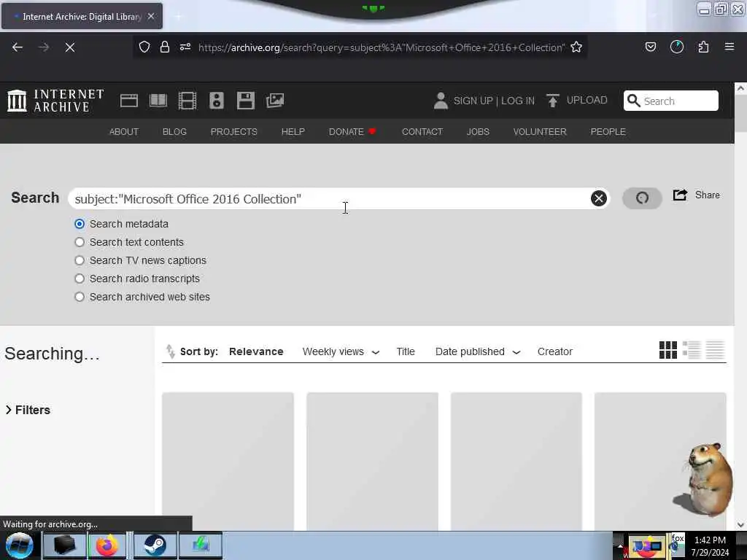This screenshot has width=747, height=560.
Task: Sort results by Relevance
Action: pyautogui.click(x=256, y=351)
